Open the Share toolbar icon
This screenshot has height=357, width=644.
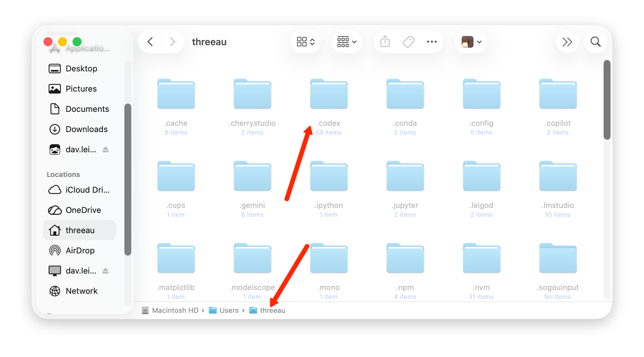pos(385,42)
